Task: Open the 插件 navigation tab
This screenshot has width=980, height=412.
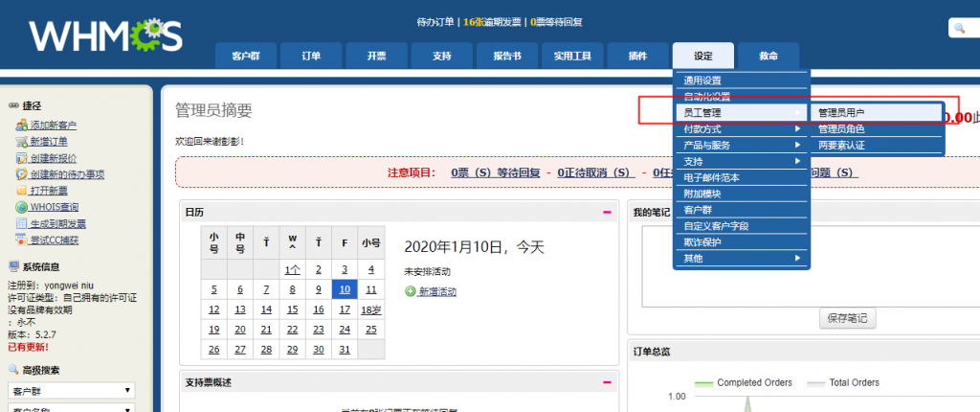Action: tap(637, 56)
